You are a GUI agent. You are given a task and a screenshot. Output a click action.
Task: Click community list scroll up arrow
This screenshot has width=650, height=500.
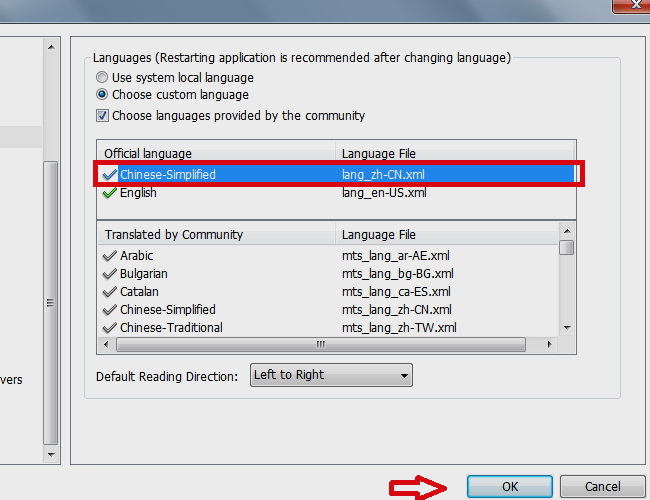pos(567,231)
